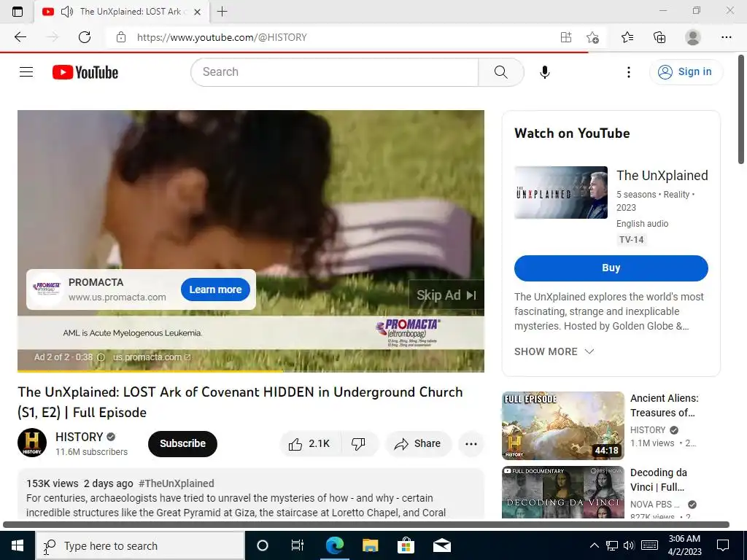Open Edge settings and more menu
The image size is (747, 560).
point(726,37)
